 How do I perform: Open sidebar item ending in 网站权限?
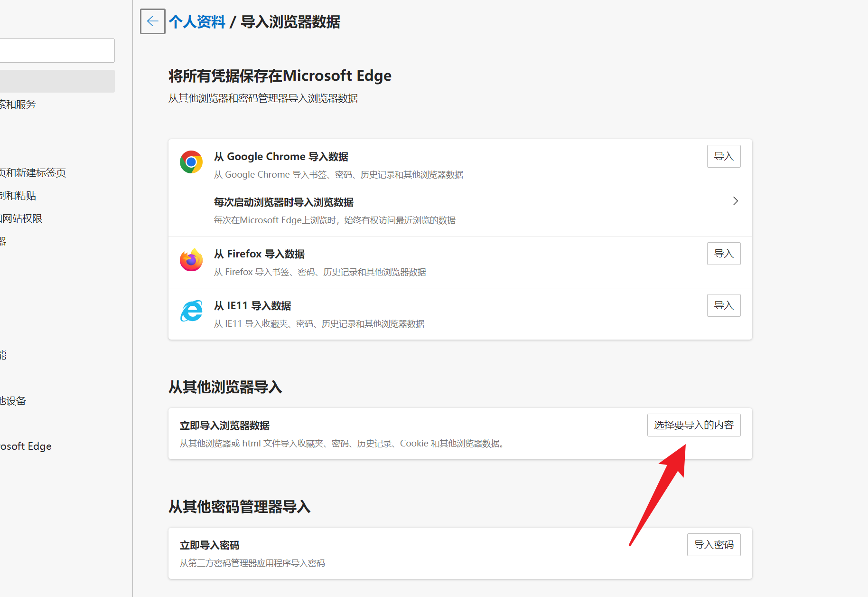[x=21, y=218]
